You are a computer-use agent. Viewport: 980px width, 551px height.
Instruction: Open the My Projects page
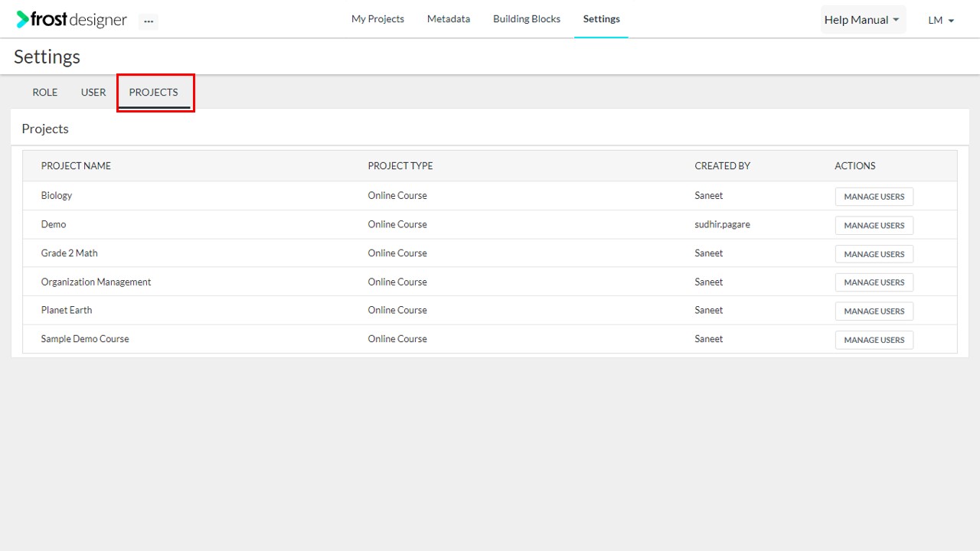tap(377, 19)
